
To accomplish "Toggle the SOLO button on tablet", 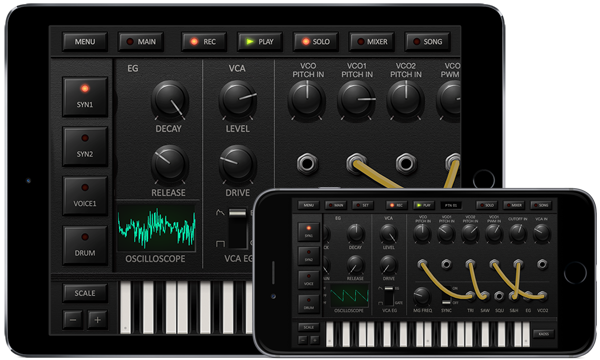I will (x=316, y=41).
